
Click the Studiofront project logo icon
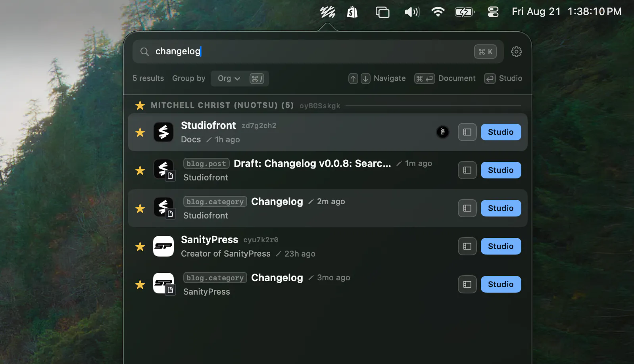click(163, 132)
